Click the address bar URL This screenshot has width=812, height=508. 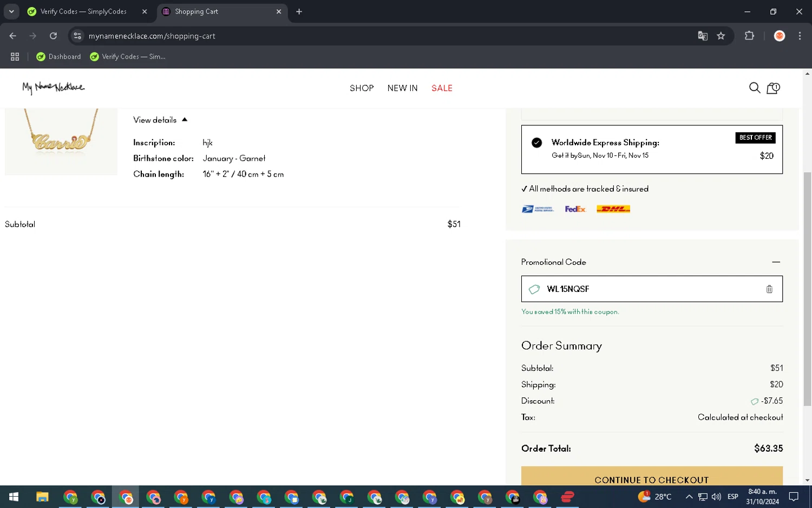(152, 36)
